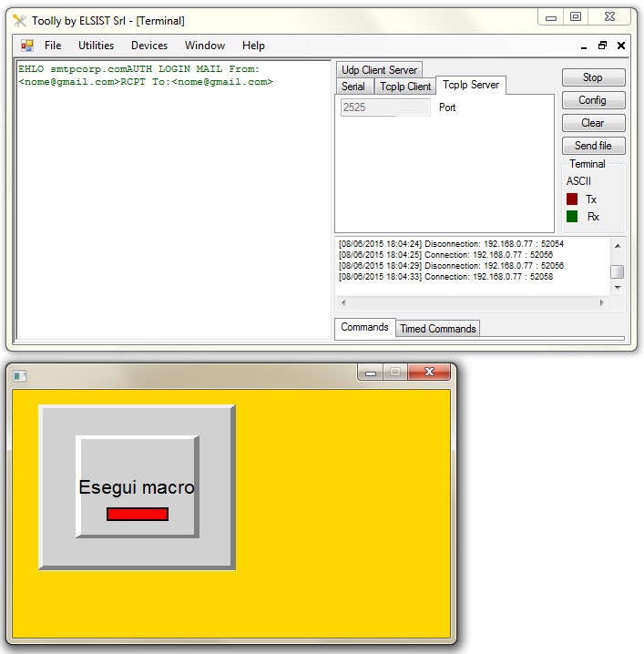Click log entry Disconnection 192.168.0.77 : 52054
The image size is (644, 654).
click(451, 243)
